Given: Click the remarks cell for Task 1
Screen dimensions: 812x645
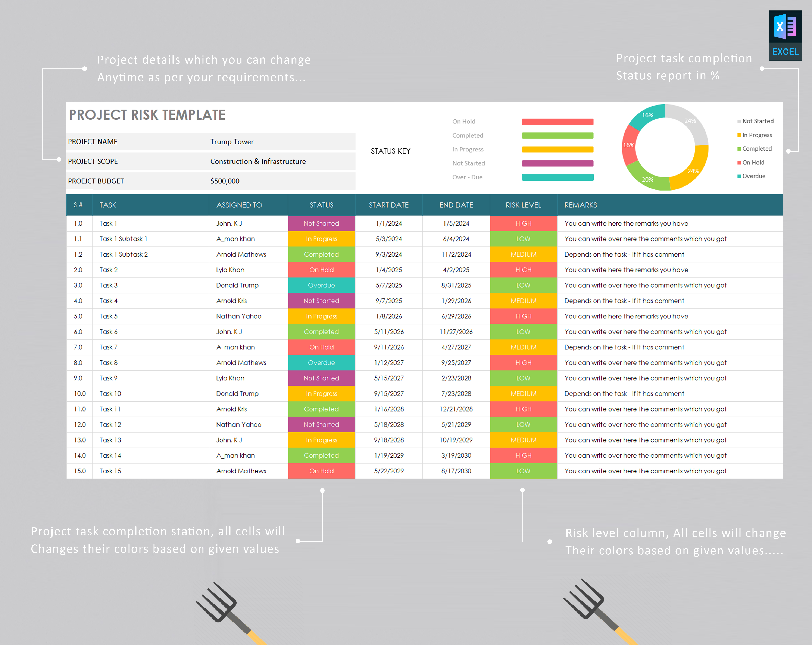Looking at the screenshot, I should pos(626,223).
